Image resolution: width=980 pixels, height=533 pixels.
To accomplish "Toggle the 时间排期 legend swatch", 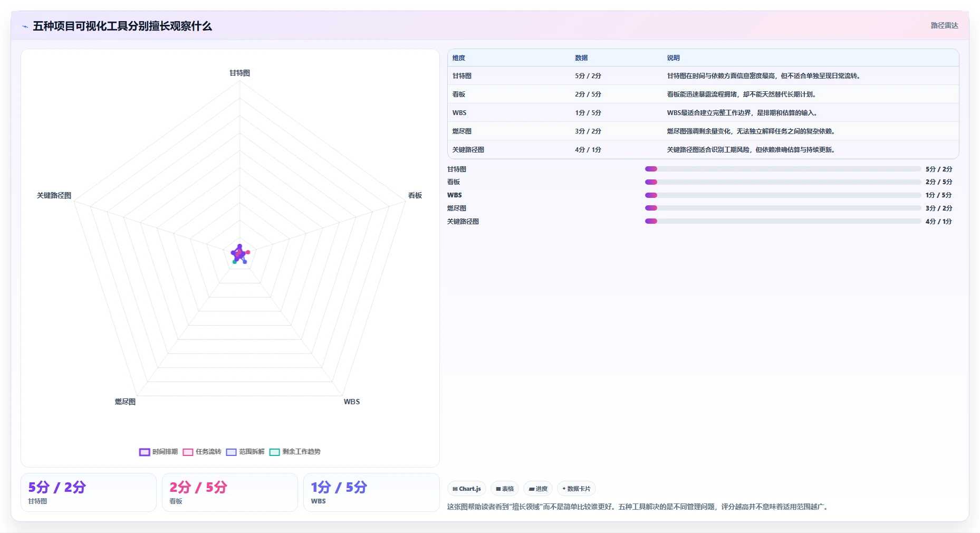I will 145,452.
